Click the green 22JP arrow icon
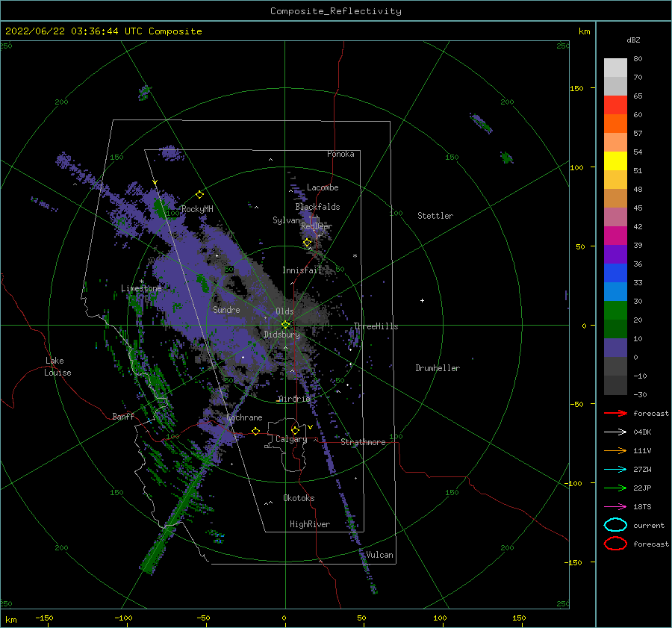 pos(615,488)
